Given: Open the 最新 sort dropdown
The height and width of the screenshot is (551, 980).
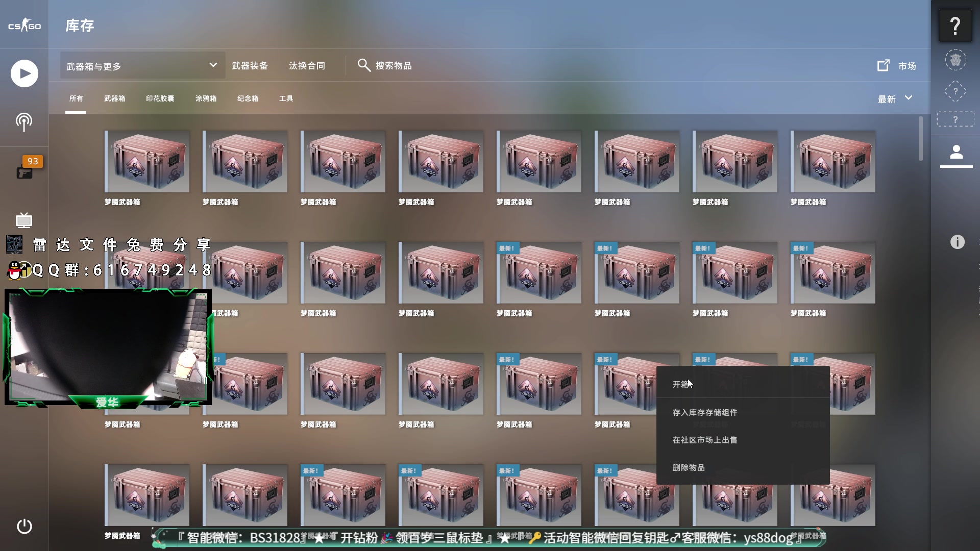Looking at the screenshot, I should pyautogui.click(x=895, y=98).
